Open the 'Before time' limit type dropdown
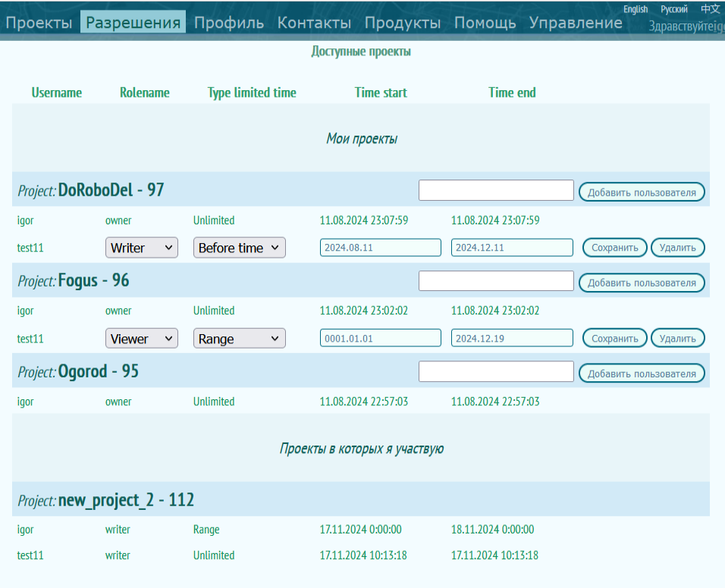 [x=239, y=248]
